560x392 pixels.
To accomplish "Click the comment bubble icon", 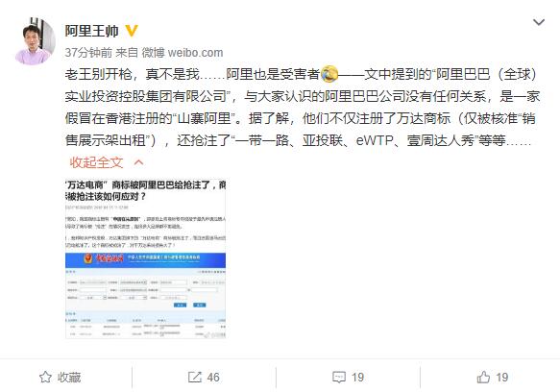I will coord(338,377).
